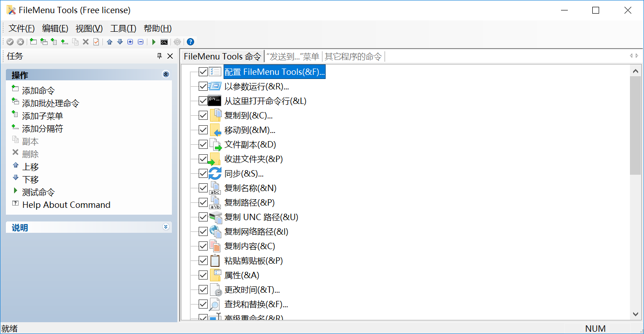This screenshot has width=644, height=334.
Task: Uncheck the 以参数运行(&R)... checkbox
Action: [203, 86]
